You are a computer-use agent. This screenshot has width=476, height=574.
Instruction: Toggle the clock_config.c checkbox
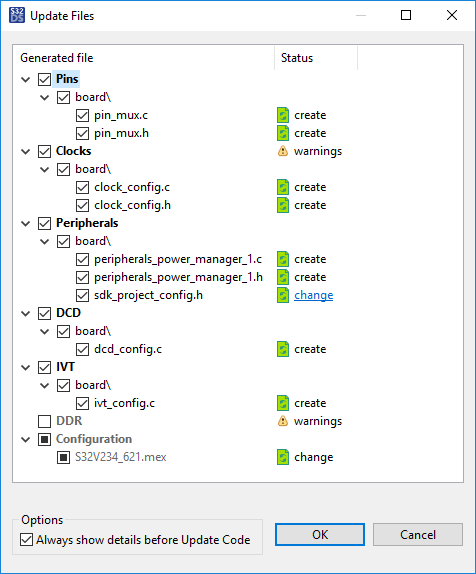(82, 187)
